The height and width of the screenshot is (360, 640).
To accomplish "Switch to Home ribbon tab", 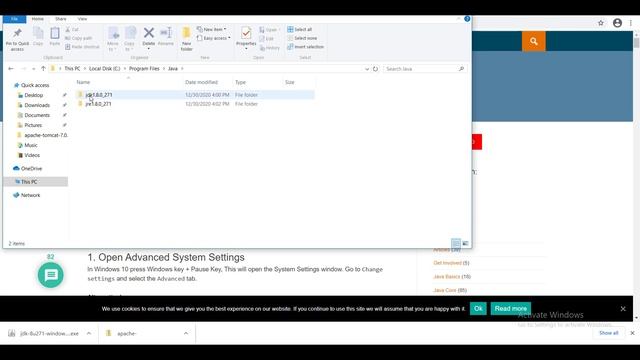I will (x=38, y=19).
